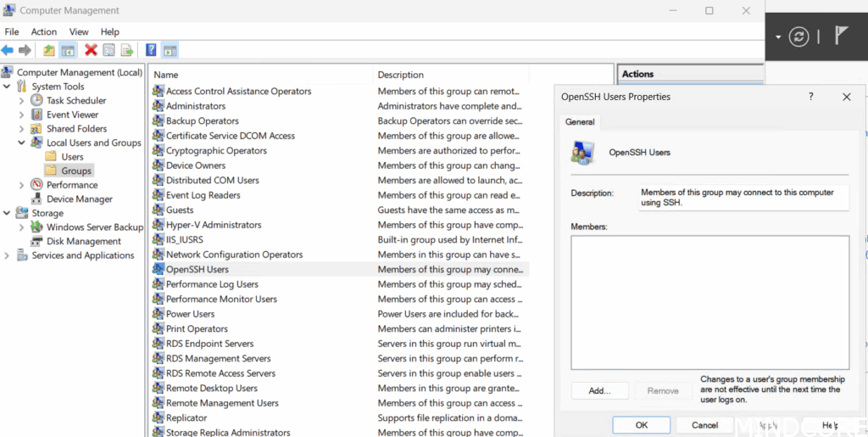Open the Action menu
Screen dimensions: 868x437
[44, 31]
